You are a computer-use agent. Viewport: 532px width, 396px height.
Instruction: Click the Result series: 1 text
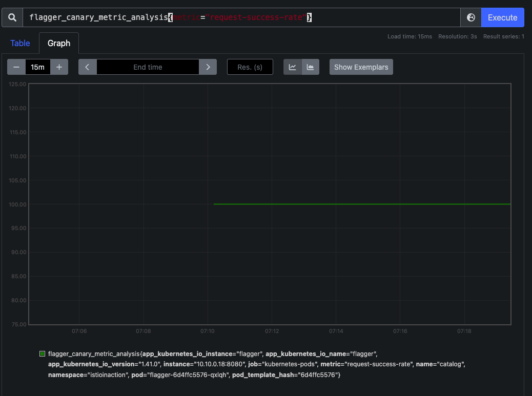coord(503,36)
